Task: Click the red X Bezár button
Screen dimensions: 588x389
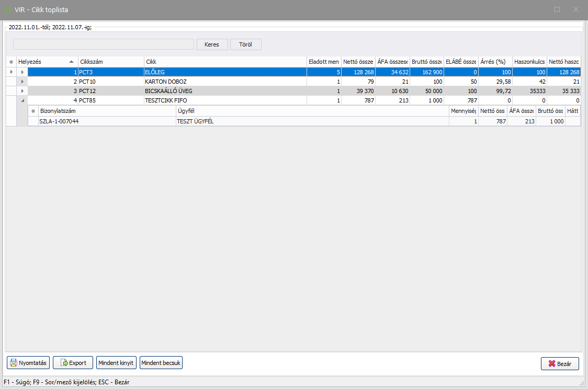Action: (560, 364)
